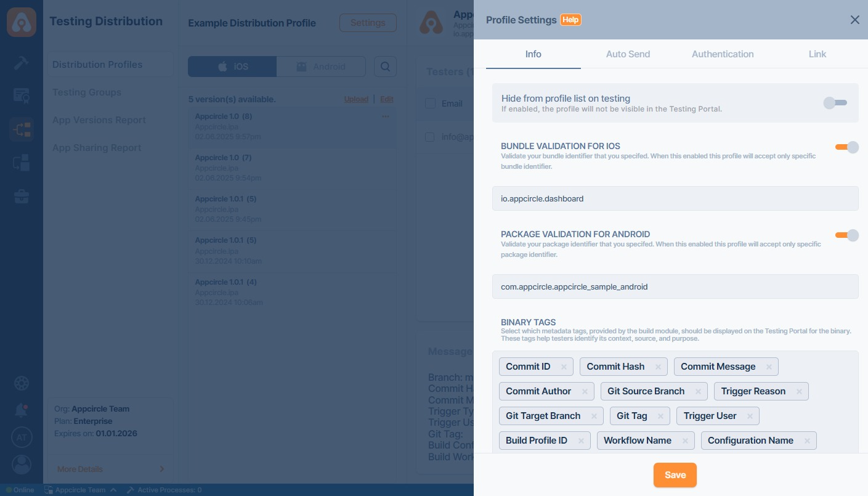Open the notifications bell icon
This screenshot has width=868, height=496.
click(x=22, y=410)
